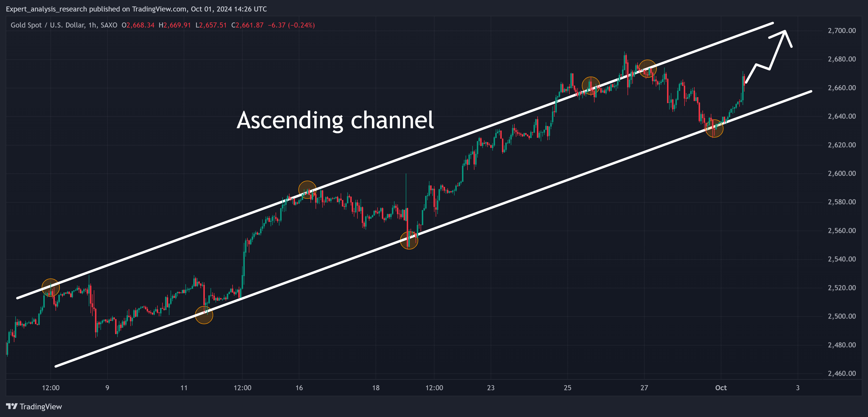Click the 'Ascending channel' text label

tap(335, 120)
